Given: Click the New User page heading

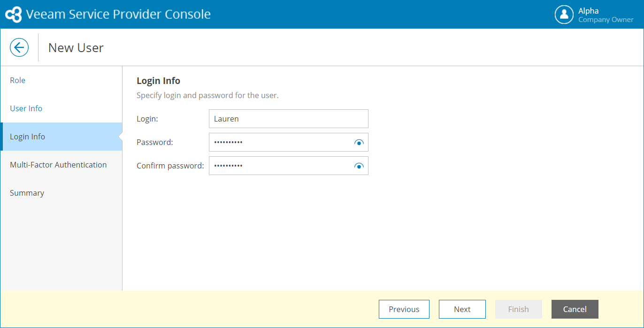Looking at the screenshot, I should click(76, 48).
